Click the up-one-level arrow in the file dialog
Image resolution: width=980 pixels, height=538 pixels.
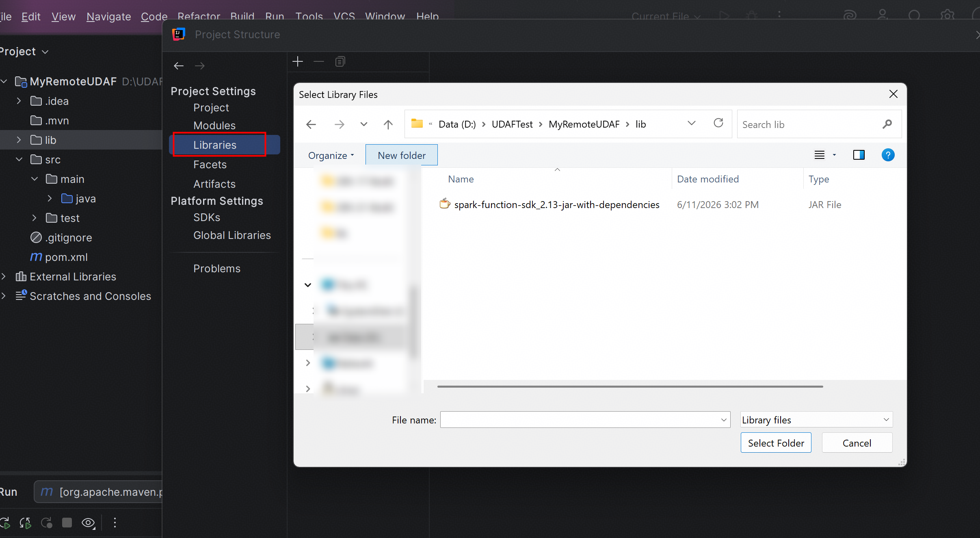[388, 124]
